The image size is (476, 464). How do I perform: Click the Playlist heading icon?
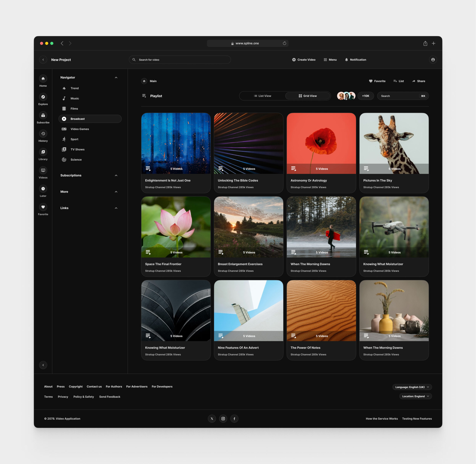[144, 96]
